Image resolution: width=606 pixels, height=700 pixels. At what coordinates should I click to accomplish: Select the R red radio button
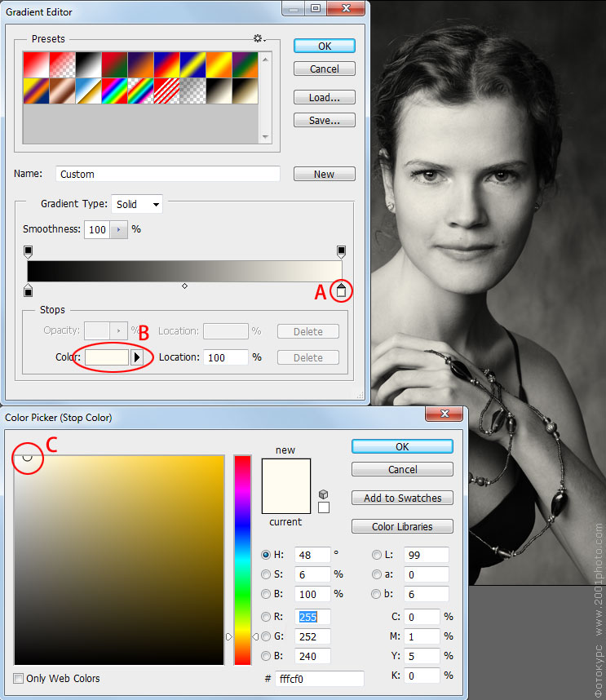point(266,617)
